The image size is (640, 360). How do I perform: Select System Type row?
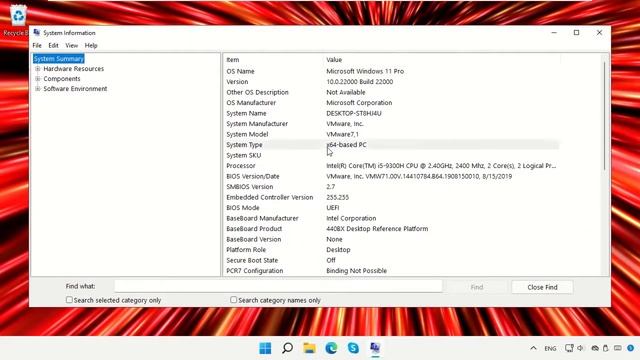pos(392,145)
